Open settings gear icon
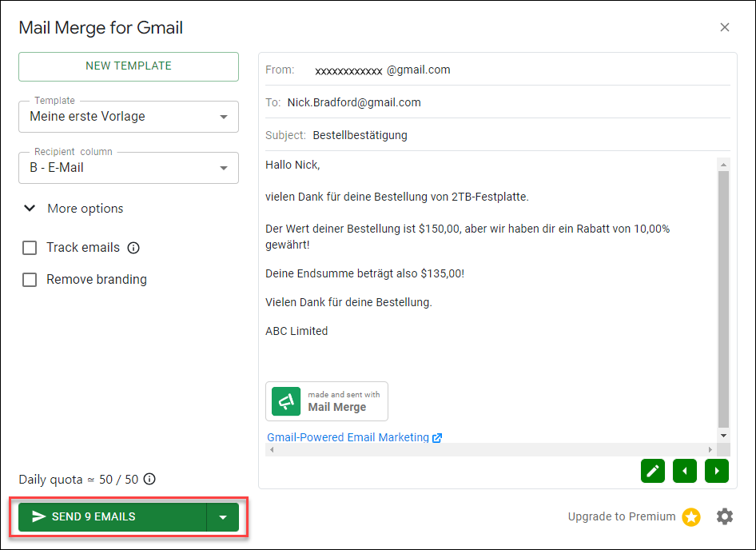This screenshot has height=550, width=756. click(x=725, y=516)
